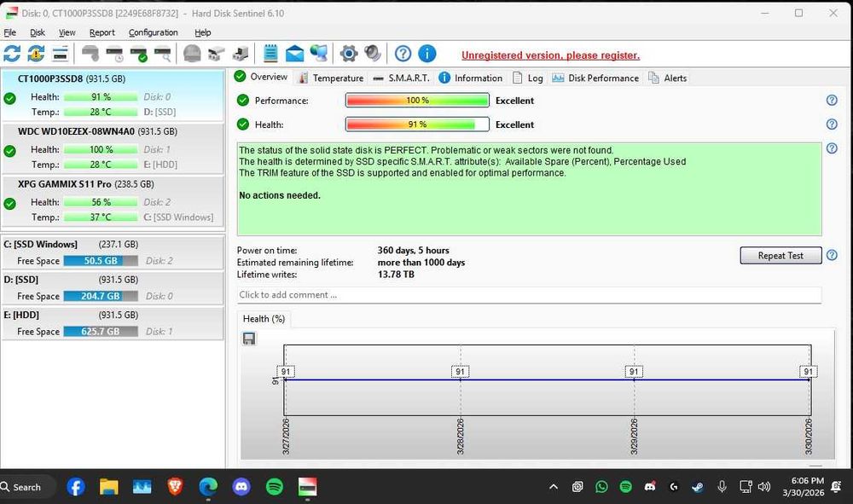This screenshot has height=504, width=853.
Task: Switch to the Information tab
Action: pos(471,78)
